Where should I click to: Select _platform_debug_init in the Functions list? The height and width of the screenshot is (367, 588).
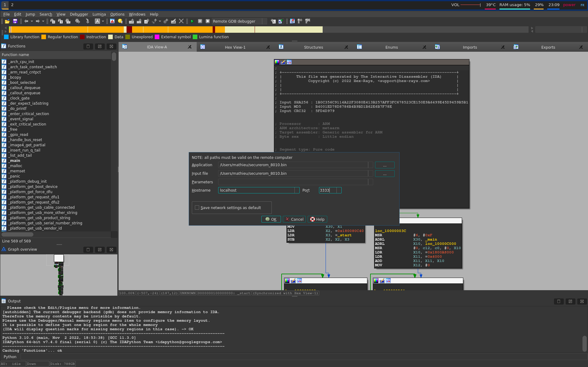(28, 182)
